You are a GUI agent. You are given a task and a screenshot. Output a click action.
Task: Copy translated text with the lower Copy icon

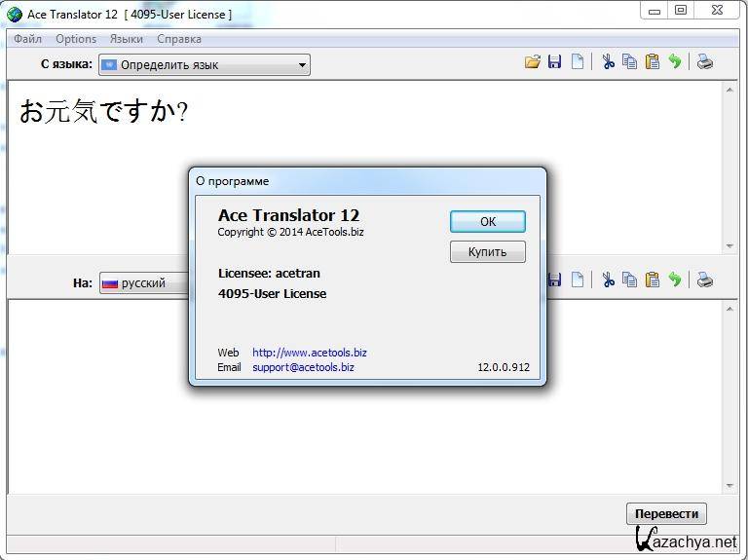tap(630, 280)
